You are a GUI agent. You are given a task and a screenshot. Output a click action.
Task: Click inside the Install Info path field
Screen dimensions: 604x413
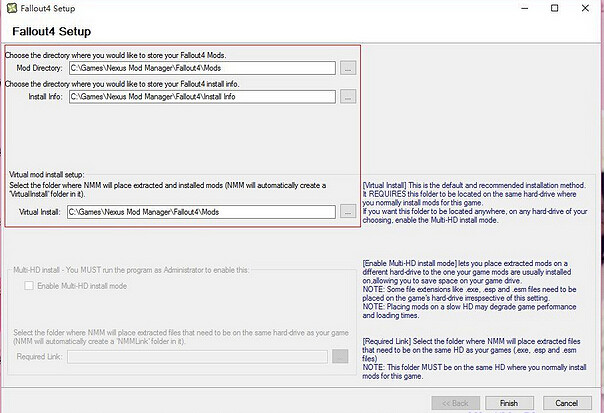pos(200,97)
